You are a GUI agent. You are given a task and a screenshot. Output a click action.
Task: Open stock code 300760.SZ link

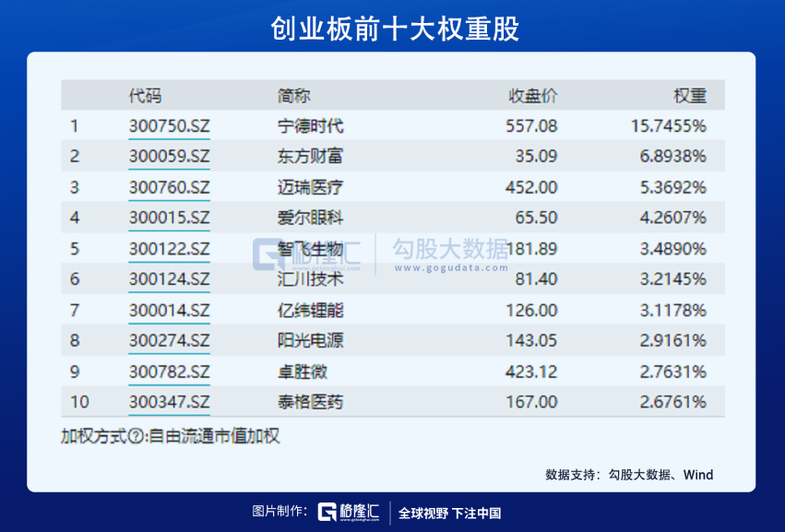click(x=169, y=187)
